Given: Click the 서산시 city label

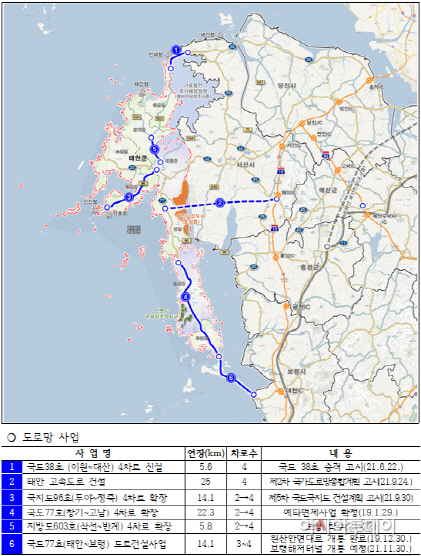Looking at the screenshot, I should pyautogui.click(x=246, y=165).
